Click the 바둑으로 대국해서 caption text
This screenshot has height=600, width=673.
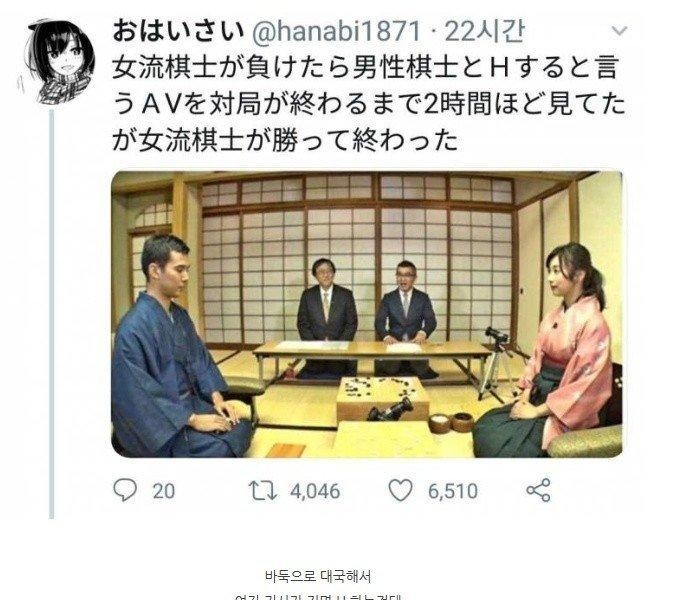pos(318,576)
